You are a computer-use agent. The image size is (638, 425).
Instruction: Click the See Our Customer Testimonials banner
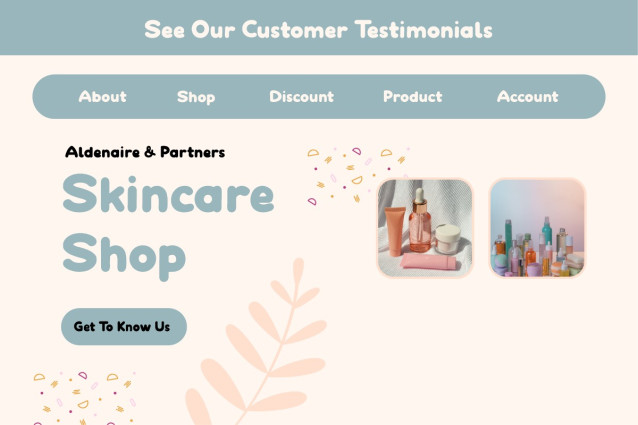pyautogui.click(x=319, y=29)
